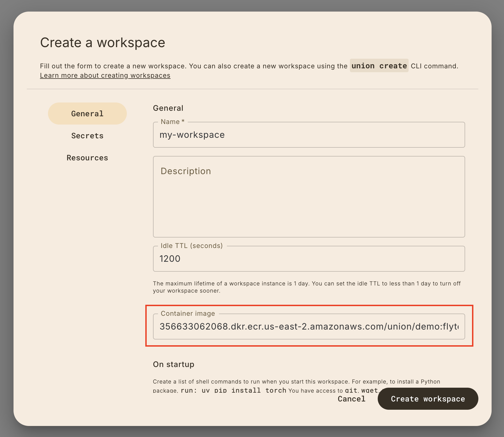Open Learn more about creating workspaces link
The height and width of the screenshot is (437, 504).
pos(105,75)
